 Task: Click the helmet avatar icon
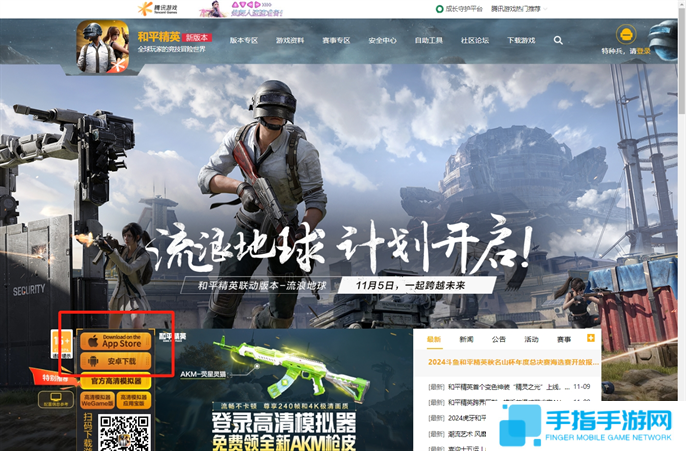pos(626,34)
